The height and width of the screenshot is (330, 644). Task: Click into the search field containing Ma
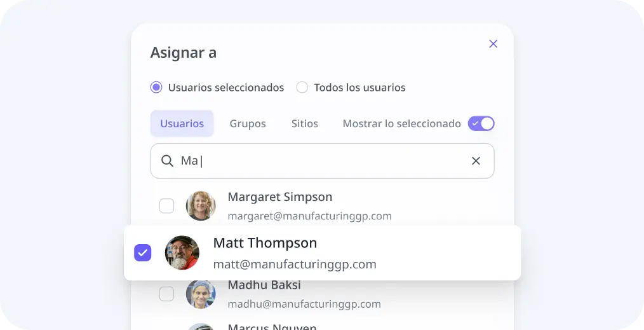tap(318, 161)
